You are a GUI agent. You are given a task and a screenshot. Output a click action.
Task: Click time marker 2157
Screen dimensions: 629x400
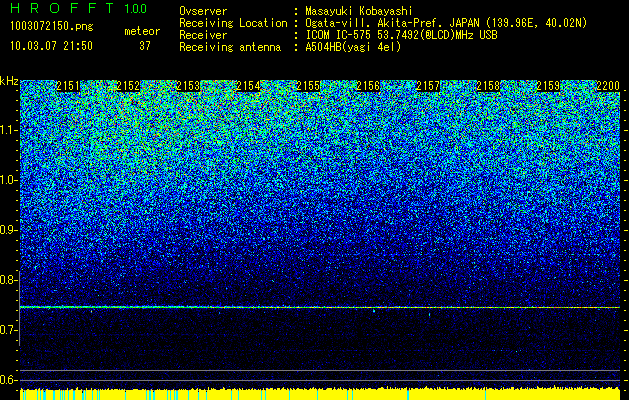(x=428, y=86)
